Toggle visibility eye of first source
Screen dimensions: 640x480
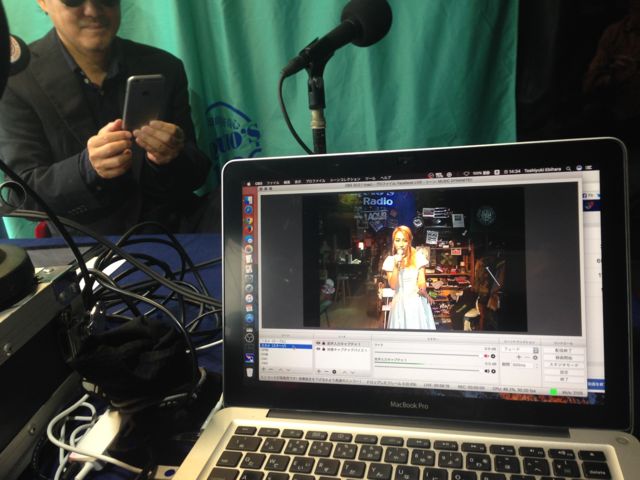click(318, 343)
